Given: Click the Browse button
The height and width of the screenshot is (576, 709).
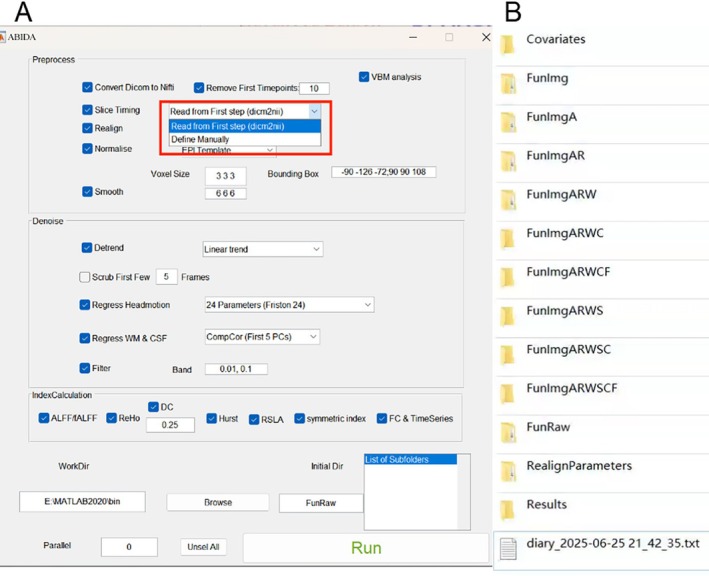Looking at the screenshot, I should click(218, 502).
